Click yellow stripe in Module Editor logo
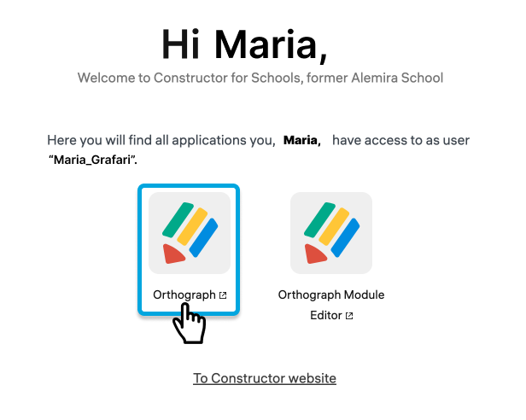Viewport: 526px width, 420px height. 333,228
